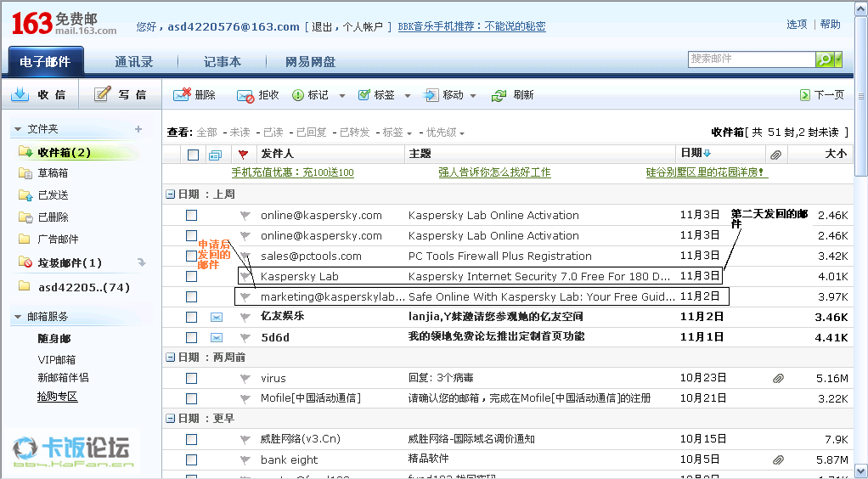The image size is (868, 479).
Task: Click attachment paperclip on virus mail
Action: pyautogui.click(x=778, y=378)
